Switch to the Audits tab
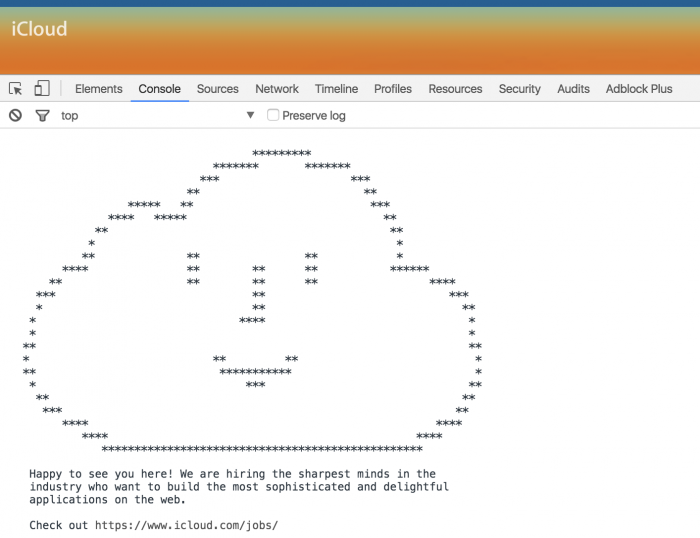 [573, 89]
